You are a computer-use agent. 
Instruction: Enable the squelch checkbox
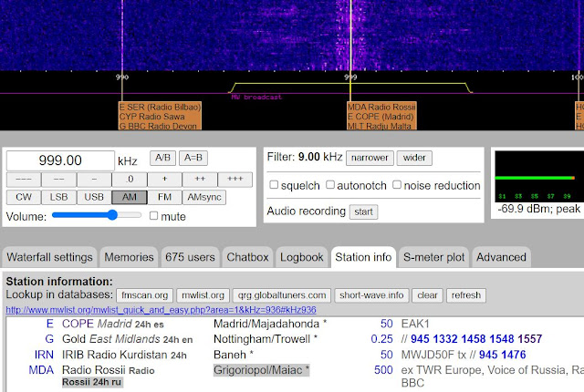[274, 185]
